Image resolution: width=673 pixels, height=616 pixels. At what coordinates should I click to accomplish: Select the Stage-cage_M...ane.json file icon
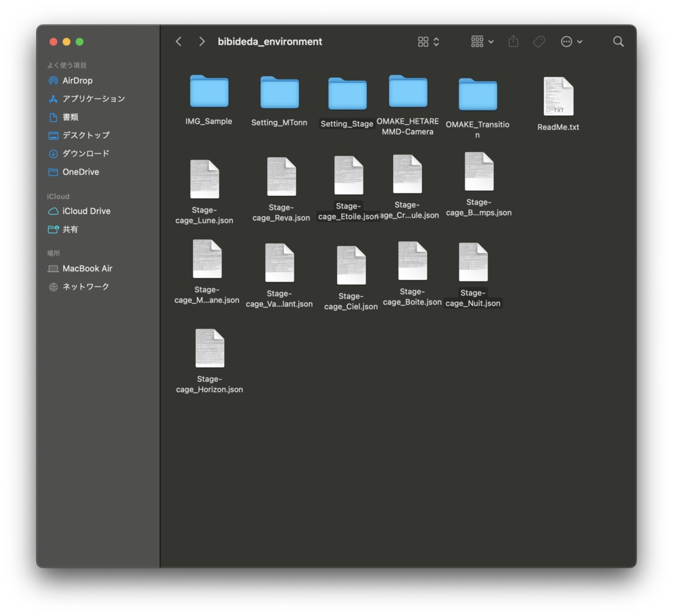(207, 259)
